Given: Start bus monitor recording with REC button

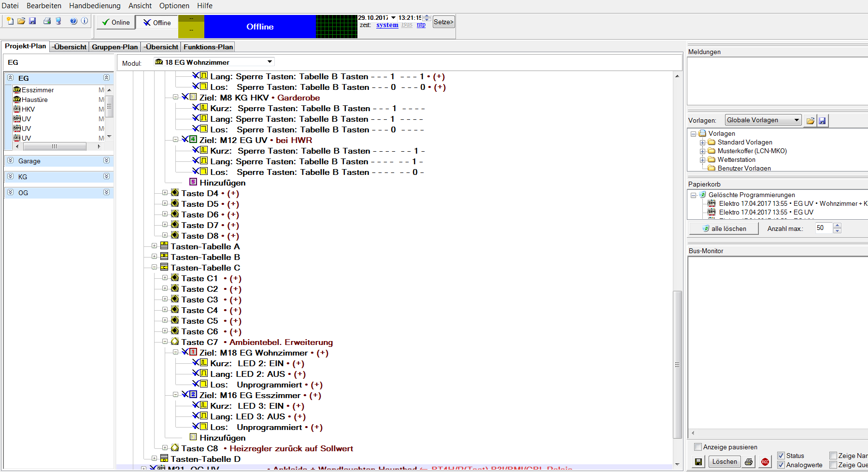Looking at the screenshot, I should pos(765,462).
